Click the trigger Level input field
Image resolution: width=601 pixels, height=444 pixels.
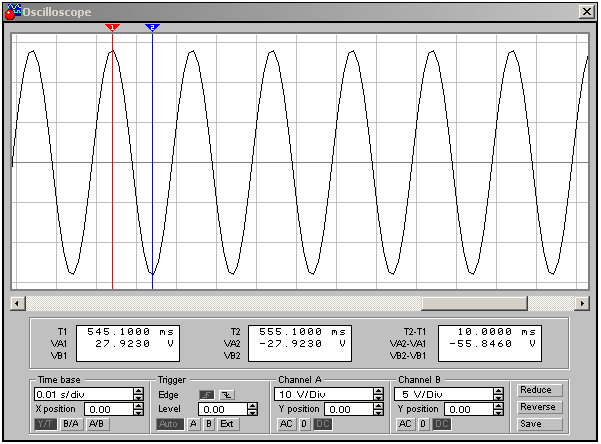(223, 409)
